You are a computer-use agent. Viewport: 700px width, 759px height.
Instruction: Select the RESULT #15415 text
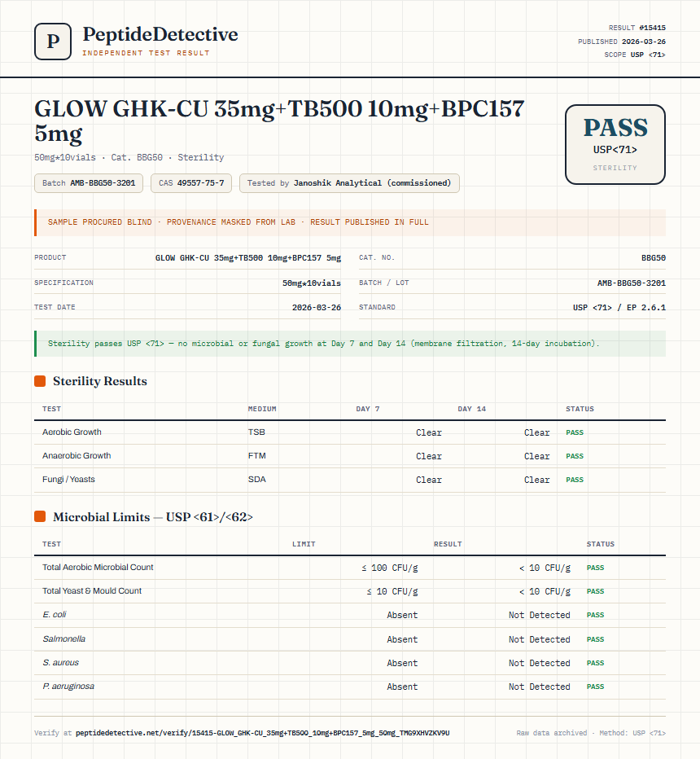(x=637, y=28)
